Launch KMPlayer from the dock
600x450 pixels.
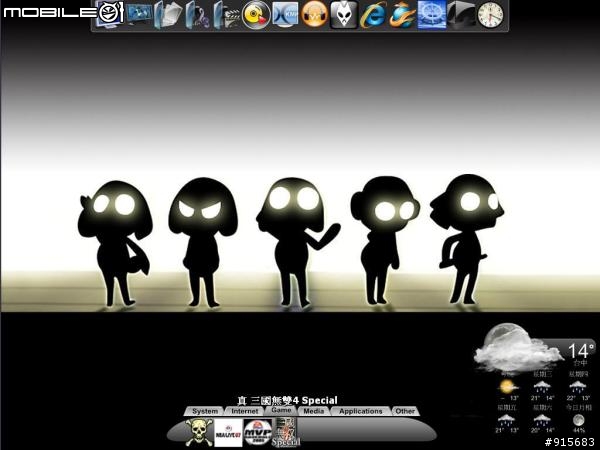(x=285, y=15)
